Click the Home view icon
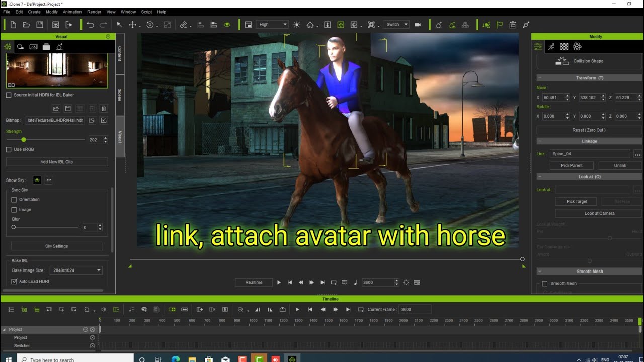This screenshot has width=644, height=362. [x=310, y=25]
